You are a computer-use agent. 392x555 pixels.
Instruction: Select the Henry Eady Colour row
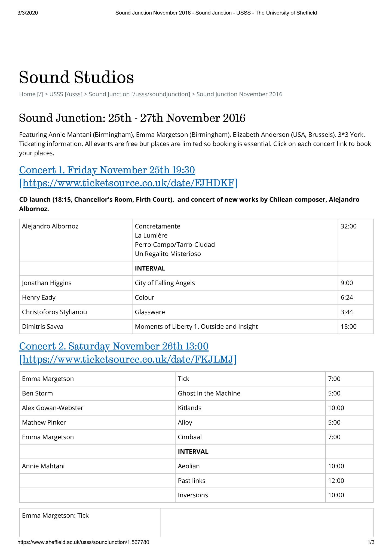click(196, 297)
